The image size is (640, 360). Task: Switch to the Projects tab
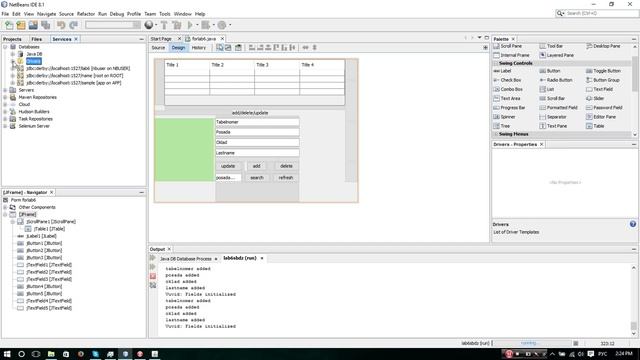coord(12,39)
